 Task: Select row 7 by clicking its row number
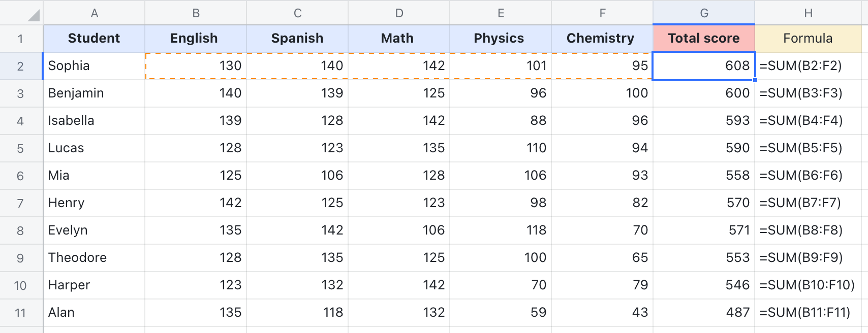pos(21,203)
